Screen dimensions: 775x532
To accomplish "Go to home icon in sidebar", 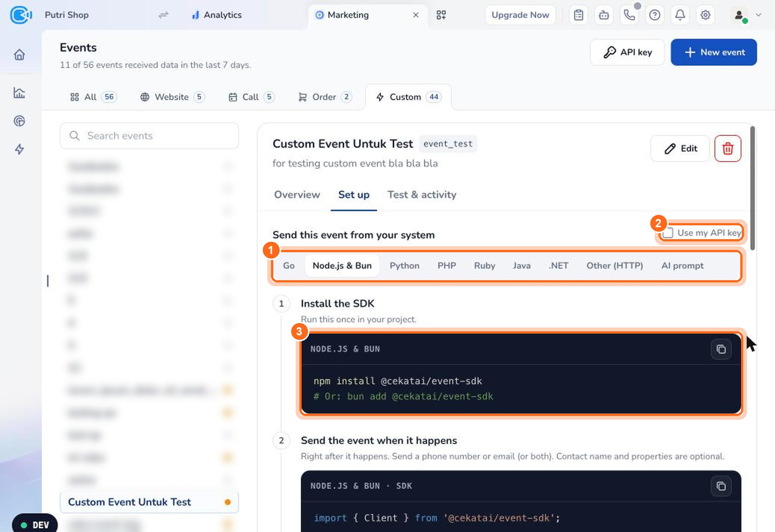I will pyautogui.click(x=19, y=54).
